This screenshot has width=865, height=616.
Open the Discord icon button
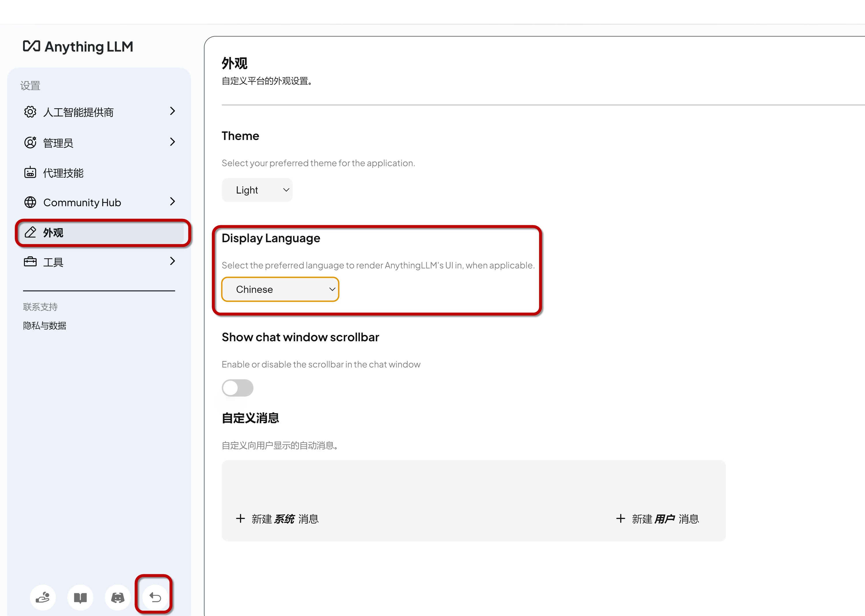(x=118, y=597)
